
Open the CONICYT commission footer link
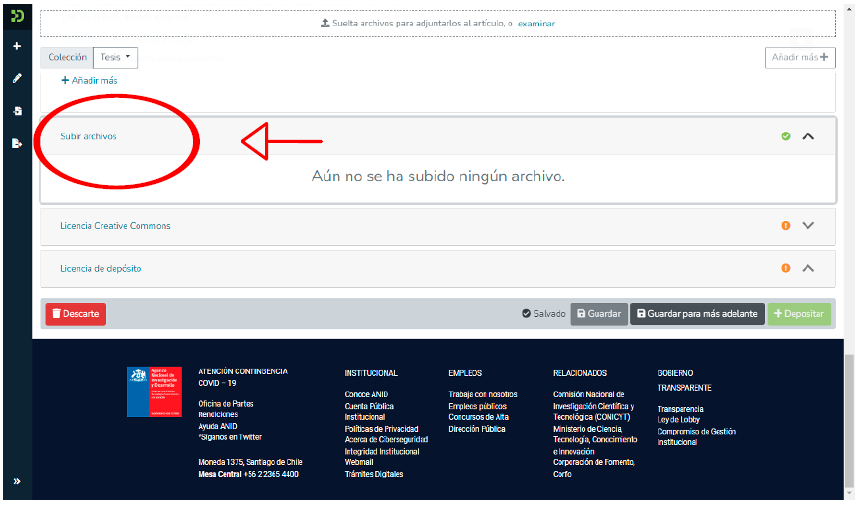click(x=593, y=406)
